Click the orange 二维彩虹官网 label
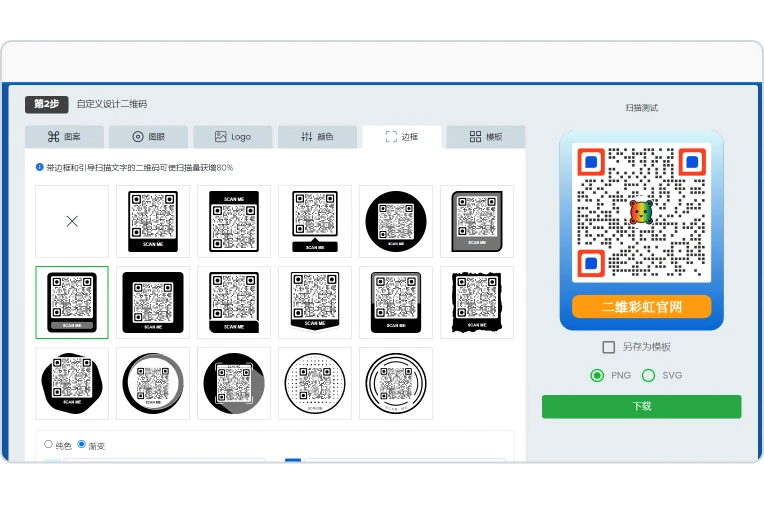This screenshot has height=506, width=764. [641, 307]
